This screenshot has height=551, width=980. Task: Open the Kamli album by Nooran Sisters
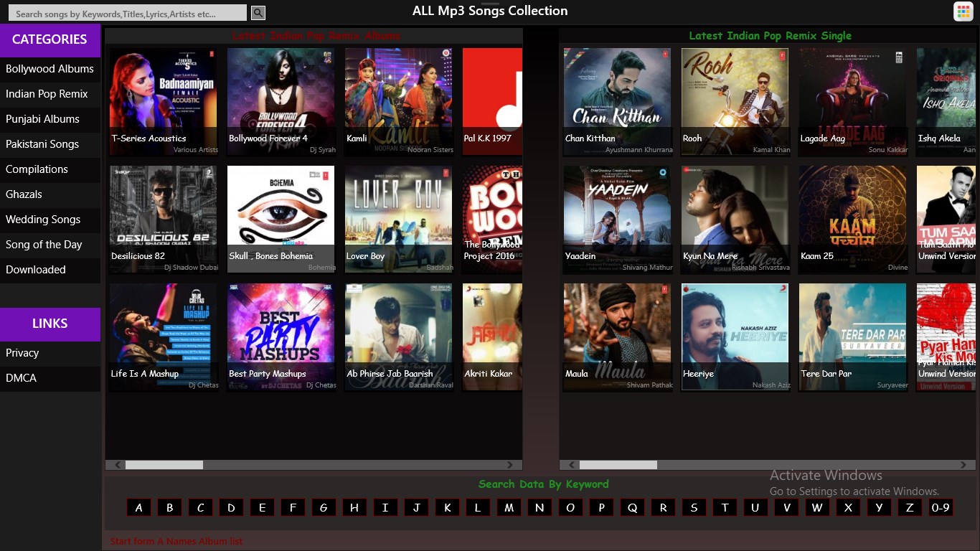coord(398,102)
